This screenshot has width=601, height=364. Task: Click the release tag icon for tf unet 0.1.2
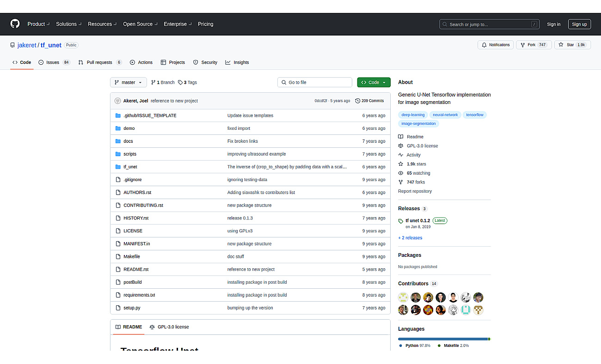[x=401, y=221]
